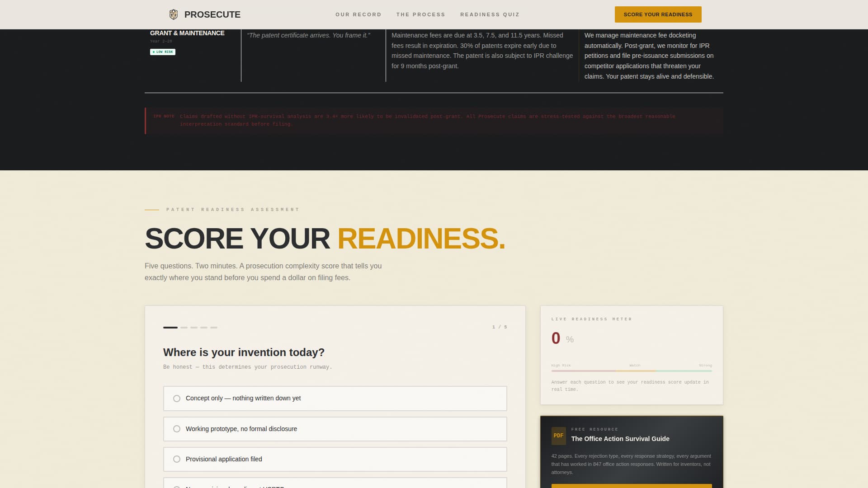Screen dimensions: 868x488
Task: Open the THE PROCESS nav item
Action: (420, 14)
